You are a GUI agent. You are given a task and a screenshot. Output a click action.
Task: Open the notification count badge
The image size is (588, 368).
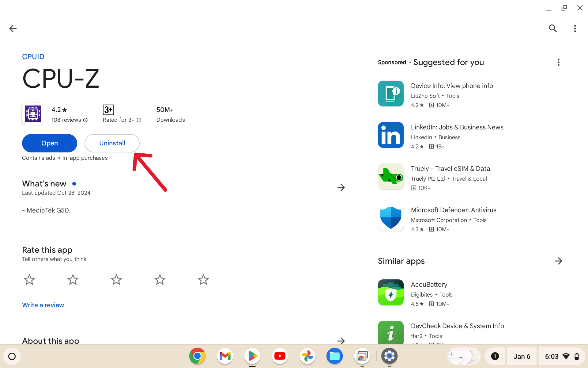(x=495, y=356)
